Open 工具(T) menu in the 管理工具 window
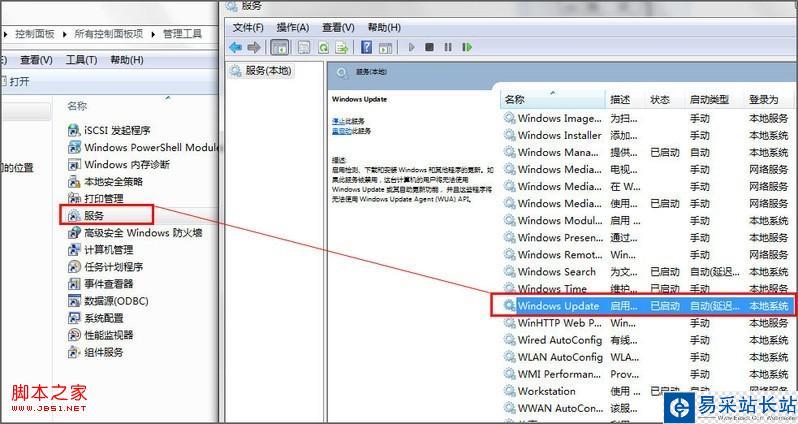The width and height of the screenshot is (798, 424). pyautogui.click(x=81, y=60)
